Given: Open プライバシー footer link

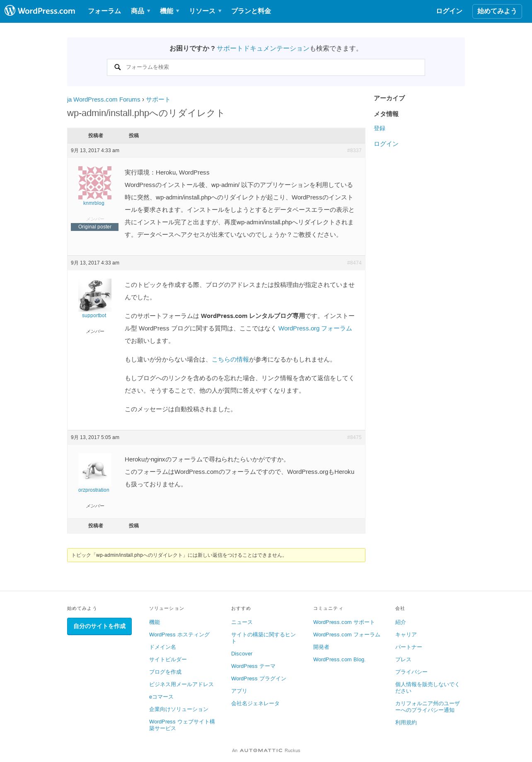Looking at the screenshot, I should click(411, 672).
